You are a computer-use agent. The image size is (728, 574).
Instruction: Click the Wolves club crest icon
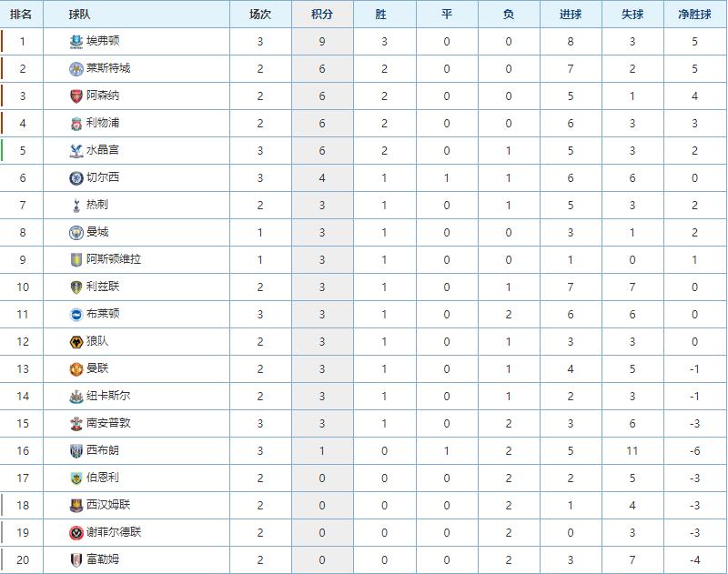coord(76,341)
